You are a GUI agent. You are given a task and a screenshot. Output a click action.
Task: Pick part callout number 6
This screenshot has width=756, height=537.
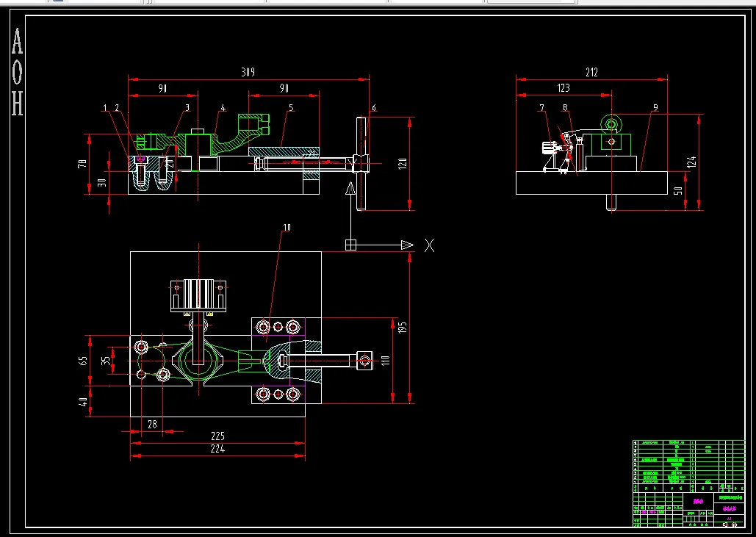click(x=374, y=107)
